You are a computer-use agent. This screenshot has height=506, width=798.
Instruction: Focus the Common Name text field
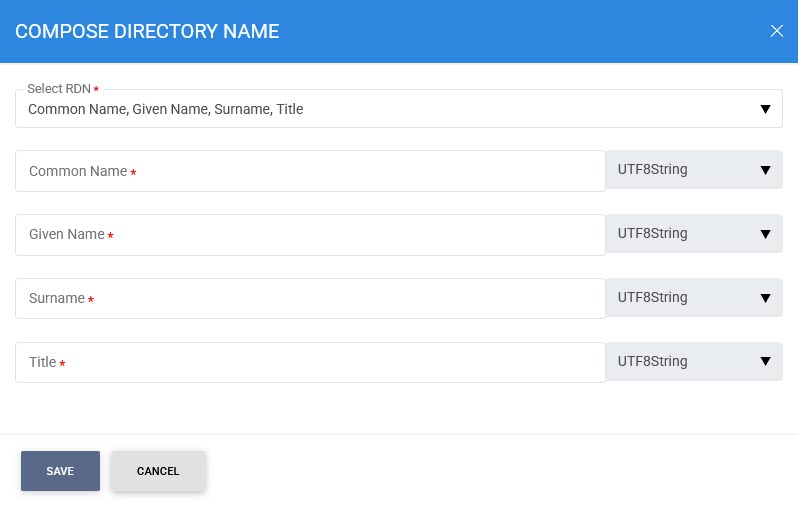click(310, 171)
